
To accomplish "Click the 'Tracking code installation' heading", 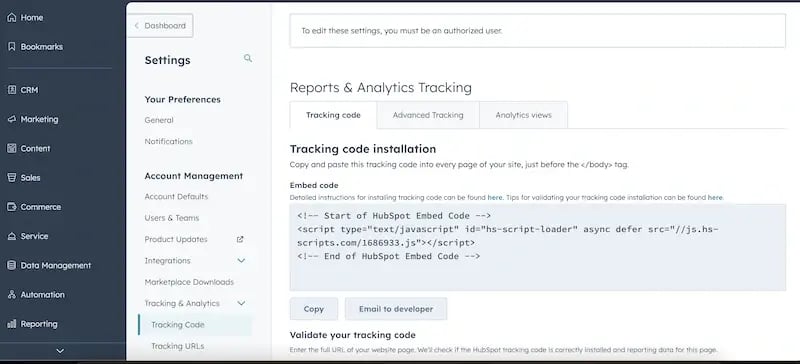I will pos(363,149).
